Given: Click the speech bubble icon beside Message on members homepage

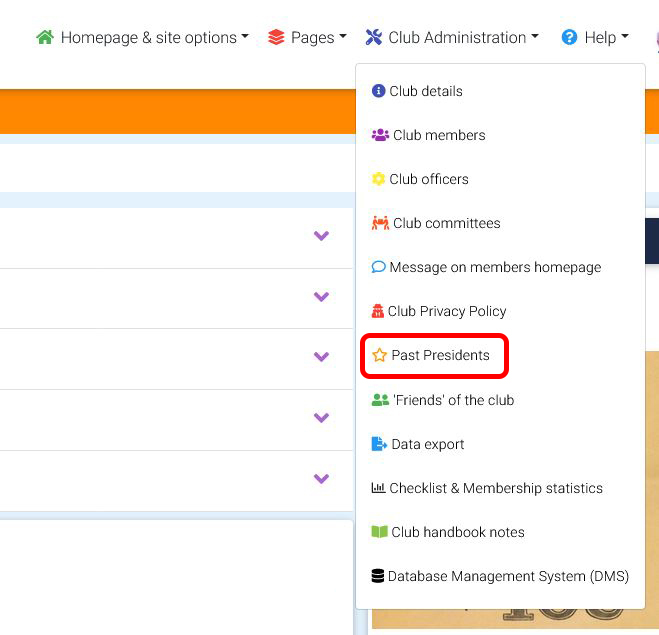Looking at the screenshot, I should pos(378,267).
